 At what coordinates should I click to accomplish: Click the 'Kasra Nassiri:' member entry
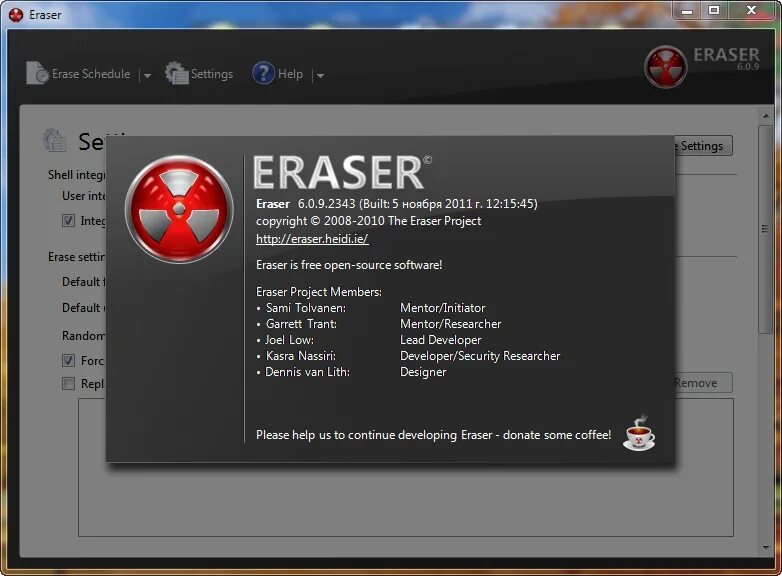pos(301,356)
